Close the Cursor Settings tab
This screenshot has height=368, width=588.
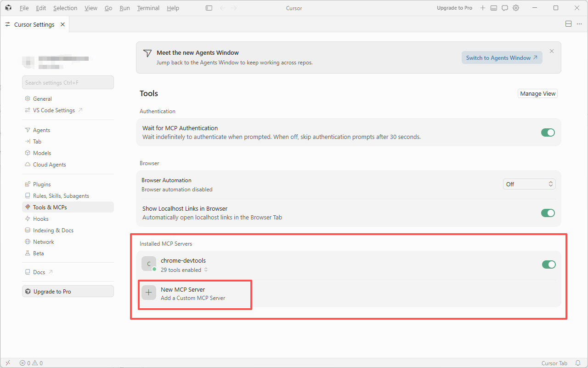click(x=62, y=24)
